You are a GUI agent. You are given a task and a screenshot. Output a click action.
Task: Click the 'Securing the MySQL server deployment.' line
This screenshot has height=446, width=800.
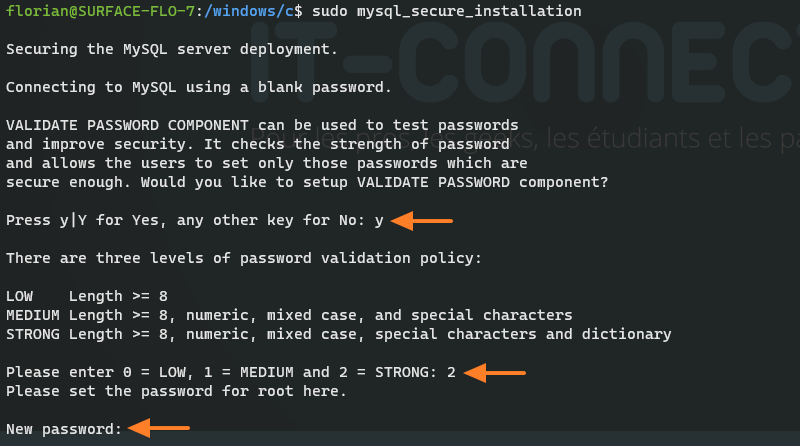click(172, 49)
